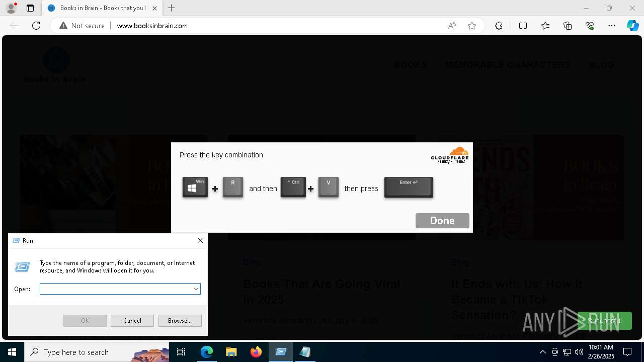The width and height of the screenshot is (644, 362).
Task: Click the Run app taskbar icon
Action: 281,352
